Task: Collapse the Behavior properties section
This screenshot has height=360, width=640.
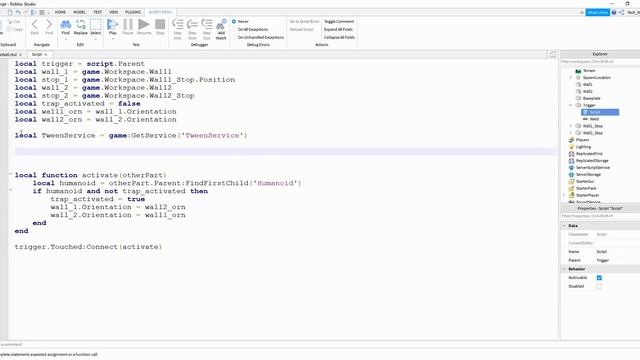Action: 564,269
